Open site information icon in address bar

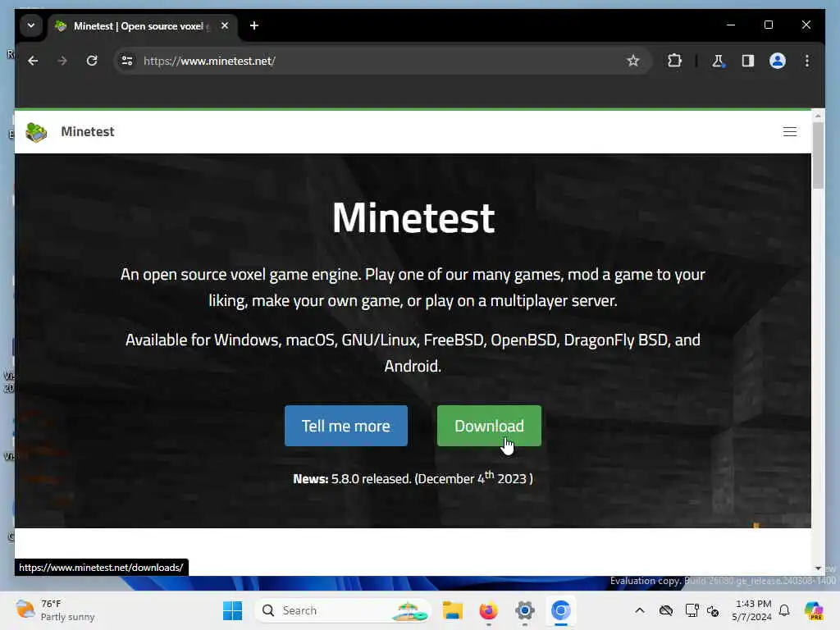127,61
